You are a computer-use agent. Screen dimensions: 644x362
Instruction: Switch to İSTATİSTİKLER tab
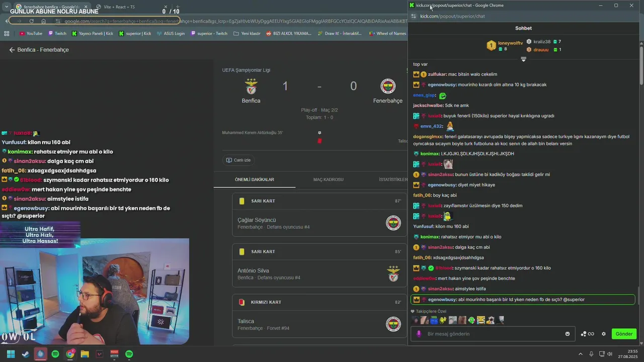click(x=393, y=179)
